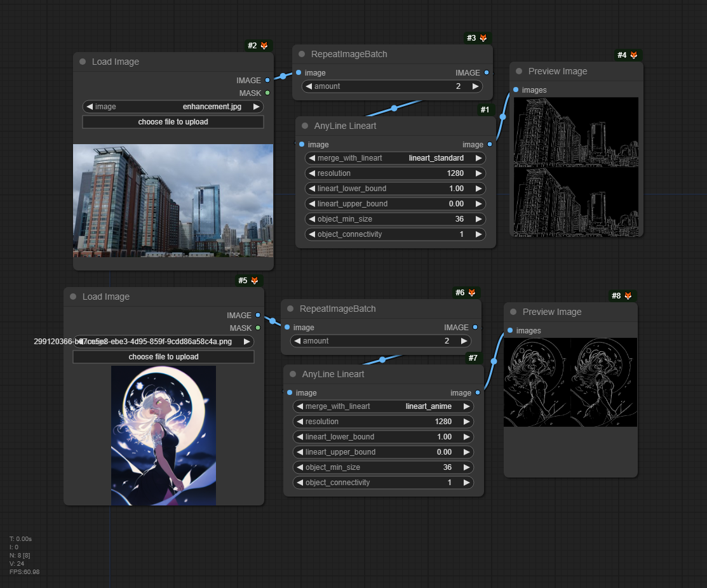Click the left arrow to decrease object_min_size in the lineart_anime node

coord(299,467)
